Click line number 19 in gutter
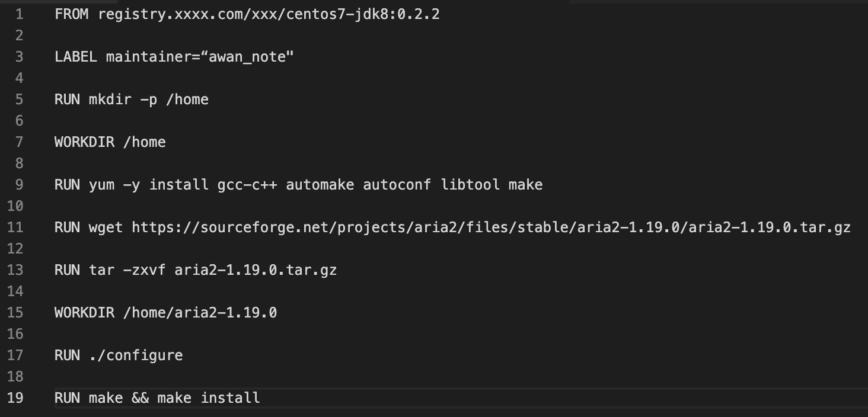Image resolution: width=868 pixels, height=417 pixels. (15, 398)
